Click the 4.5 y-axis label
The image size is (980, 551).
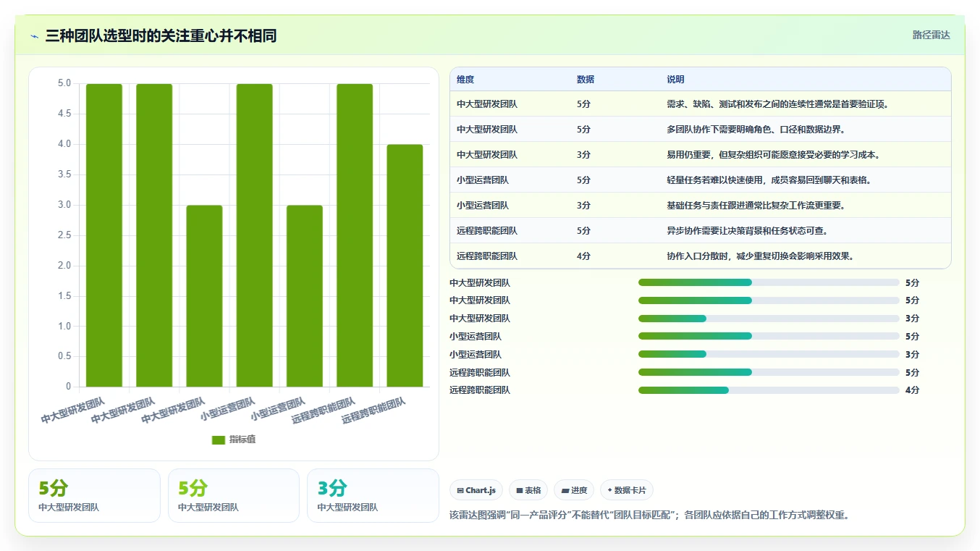coord(64,114)
